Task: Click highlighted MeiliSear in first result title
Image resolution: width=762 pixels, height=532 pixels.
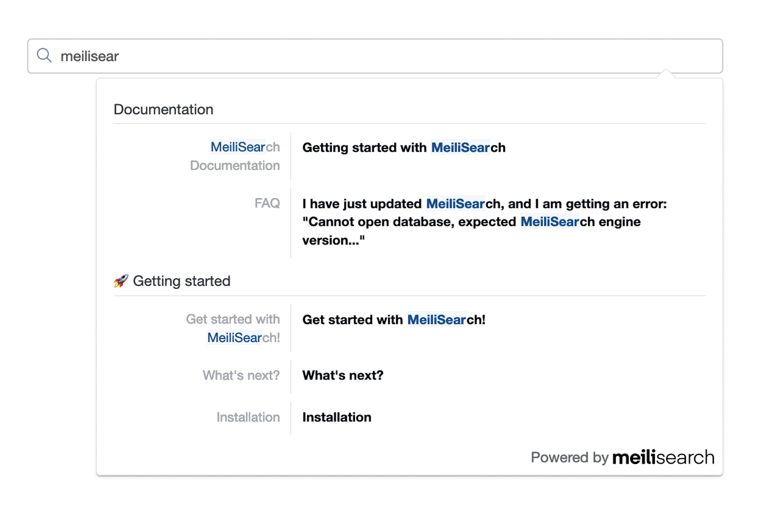Action: [x=460, y=147]
